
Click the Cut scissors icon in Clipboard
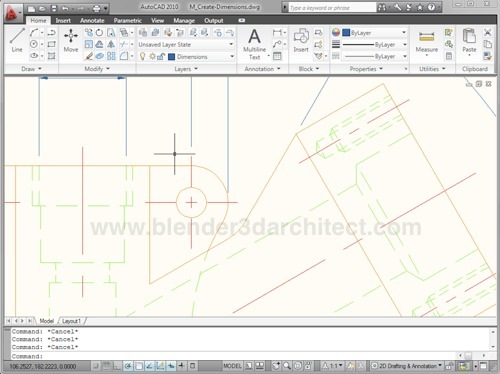[x=487, y=32]
